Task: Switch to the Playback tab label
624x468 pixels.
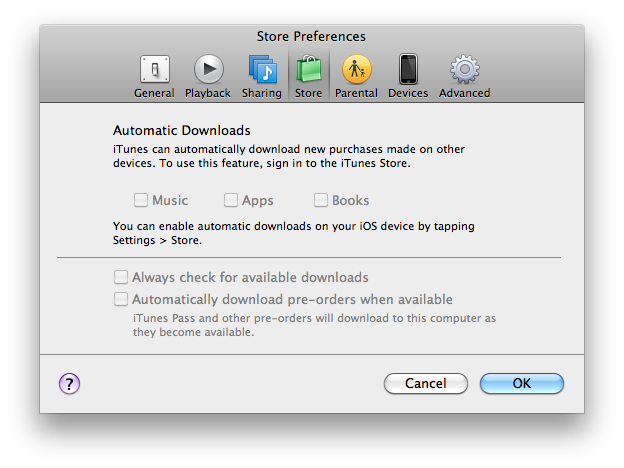Action: tap(208, 93)
